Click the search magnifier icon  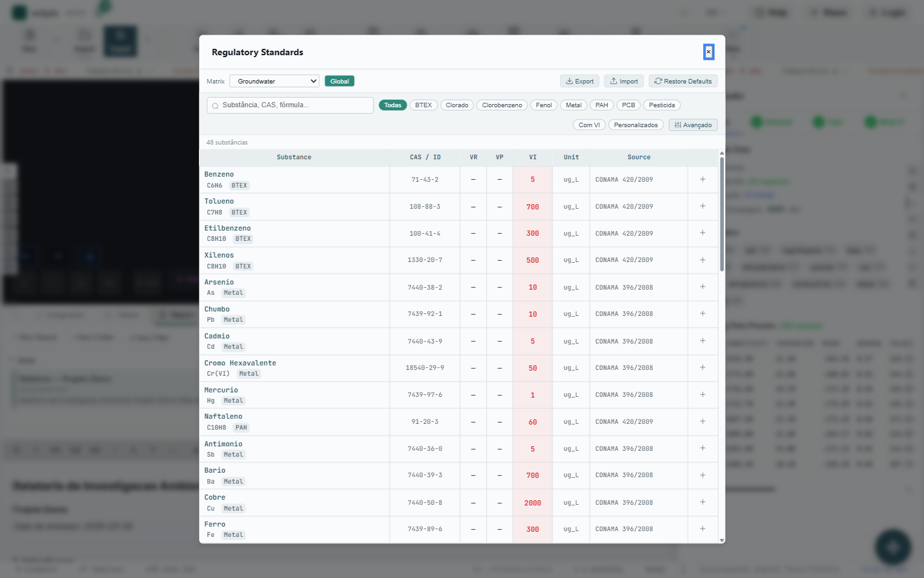click(215, 106)
